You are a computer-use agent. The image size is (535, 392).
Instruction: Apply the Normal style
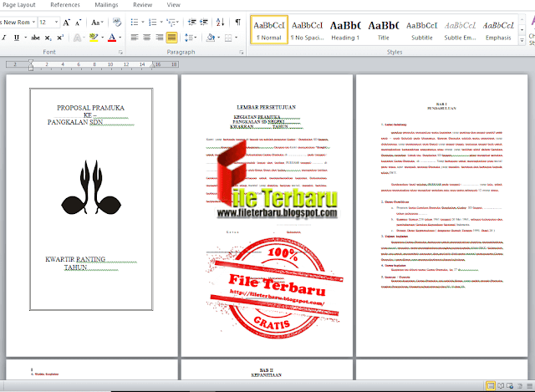[269, 30]
